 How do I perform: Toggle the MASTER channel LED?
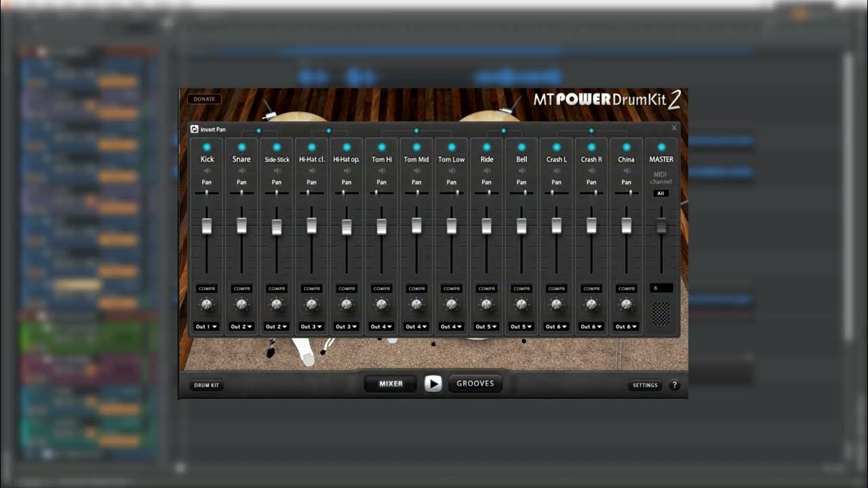pos(661,147)
